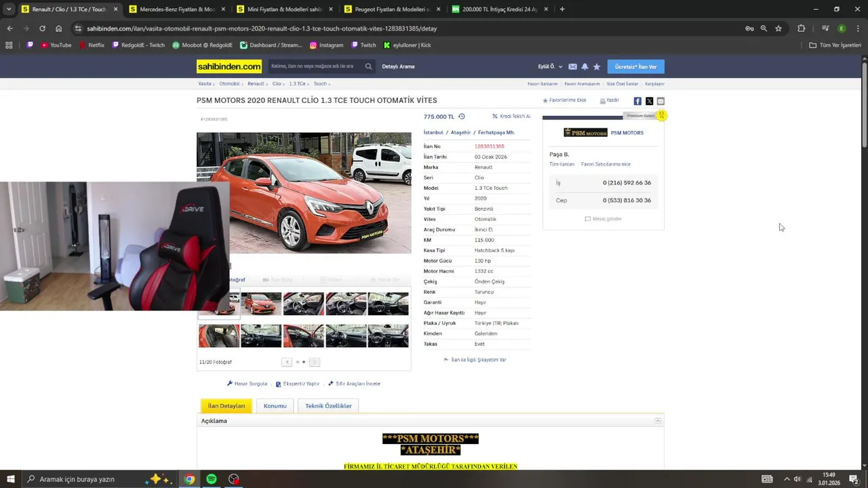The image size is (868, 488).
Task: Open the Netflix bookmark
Action: [92, 45]
